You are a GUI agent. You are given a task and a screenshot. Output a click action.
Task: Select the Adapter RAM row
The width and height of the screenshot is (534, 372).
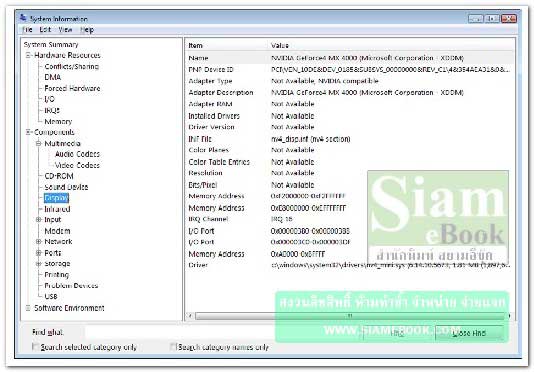coord(350,104)
